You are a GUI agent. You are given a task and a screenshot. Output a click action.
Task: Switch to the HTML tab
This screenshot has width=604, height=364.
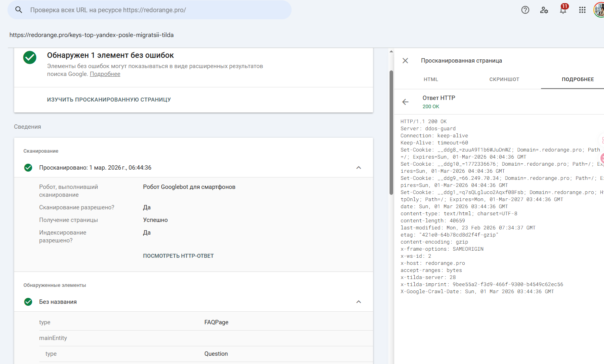coord(431,79)
